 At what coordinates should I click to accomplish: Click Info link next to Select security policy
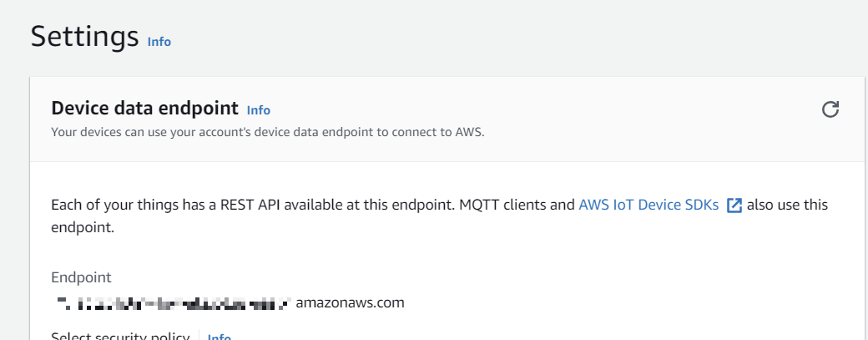click(x=219, y=337)
